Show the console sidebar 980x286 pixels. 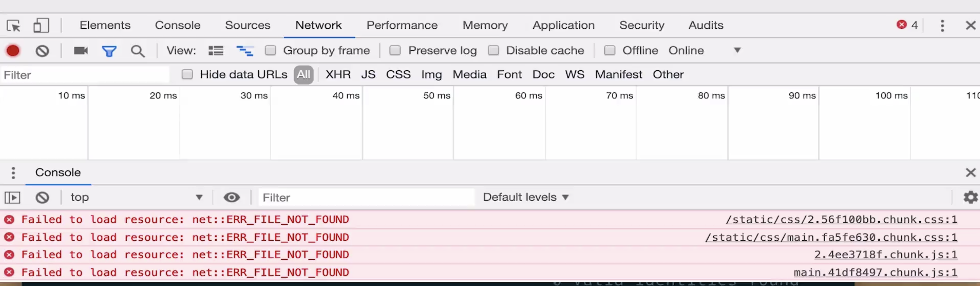(x=12, y=197)
